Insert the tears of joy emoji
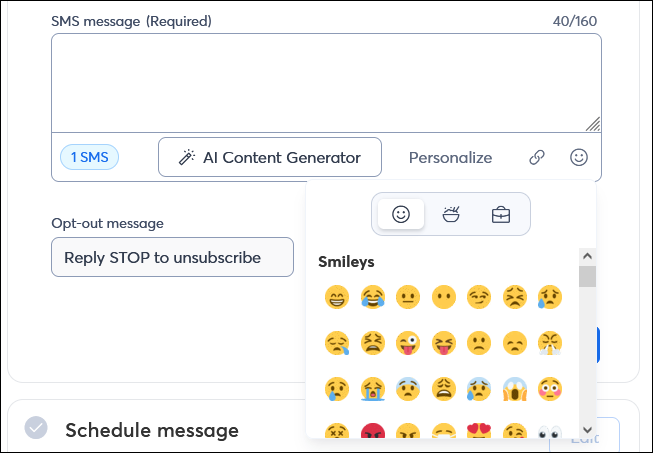Image resolution: width=653 pixels, height=453 pixels. point(373,297)
